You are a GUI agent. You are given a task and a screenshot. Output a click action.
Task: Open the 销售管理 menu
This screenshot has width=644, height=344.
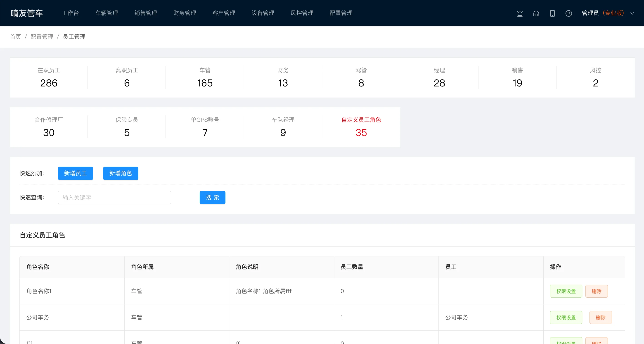tap(145, 13)
